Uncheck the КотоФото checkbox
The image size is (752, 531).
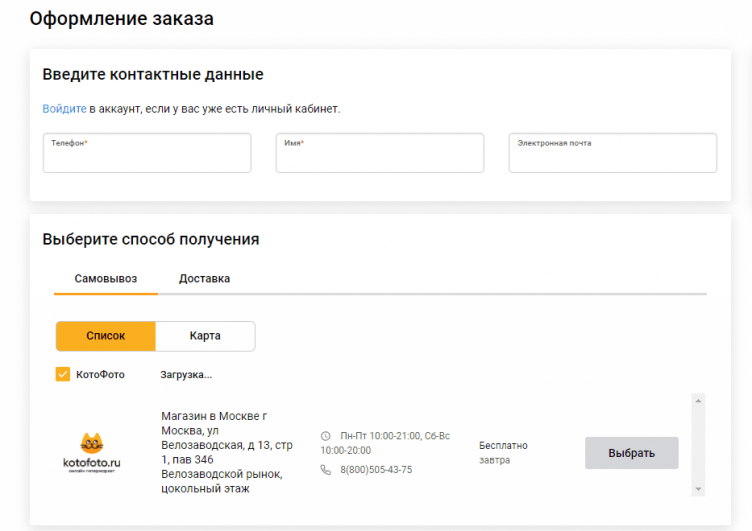coord(62,375)
